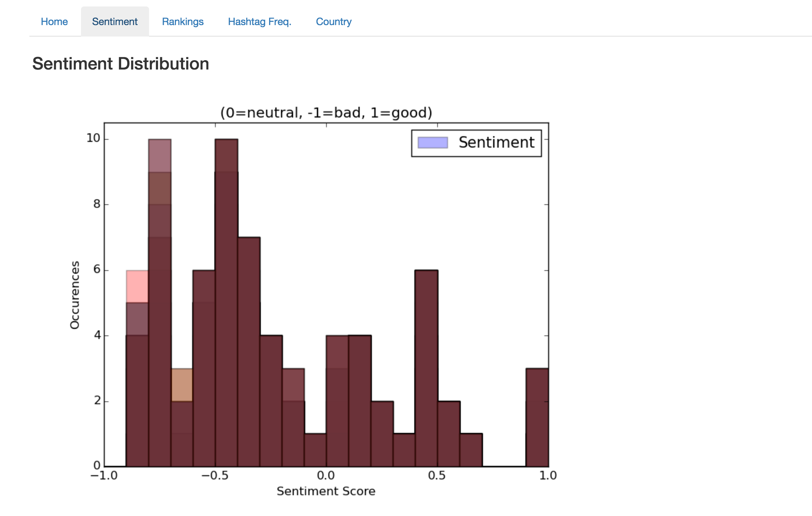Select the Sentiment tab
The height and width of the screenshot is (516, 812).
tap(115, 22)
